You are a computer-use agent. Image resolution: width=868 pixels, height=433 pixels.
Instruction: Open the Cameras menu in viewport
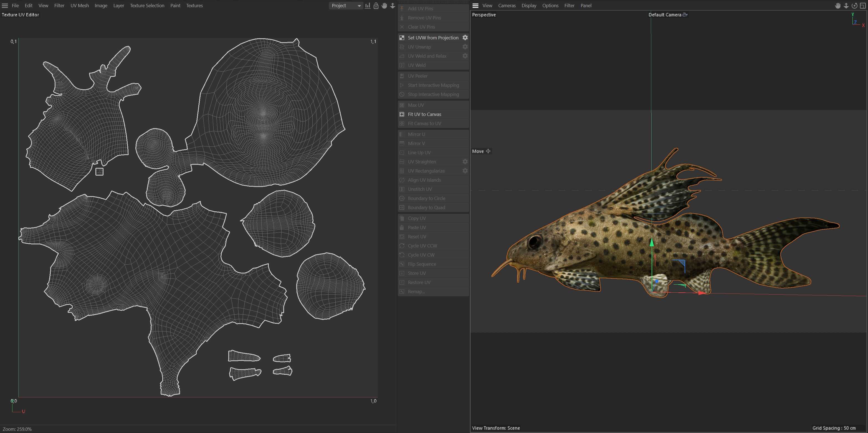[507, 5]
